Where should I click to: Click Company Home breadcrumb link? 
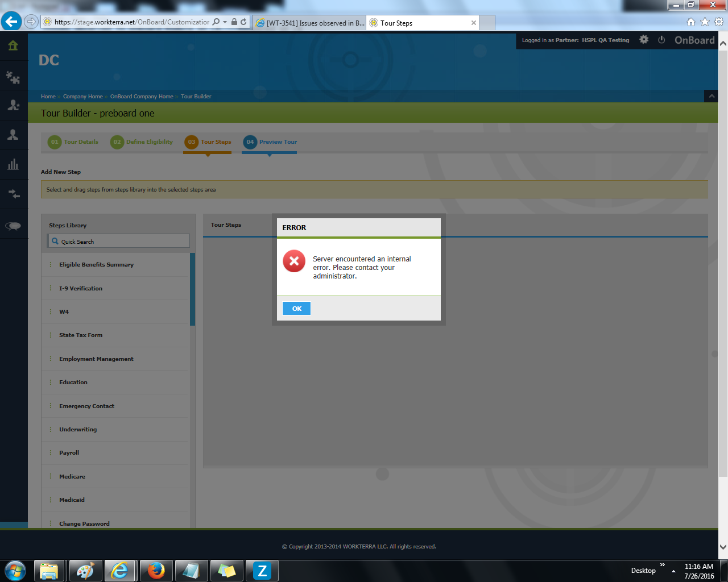pyautogui.click(x=83, y=97)
